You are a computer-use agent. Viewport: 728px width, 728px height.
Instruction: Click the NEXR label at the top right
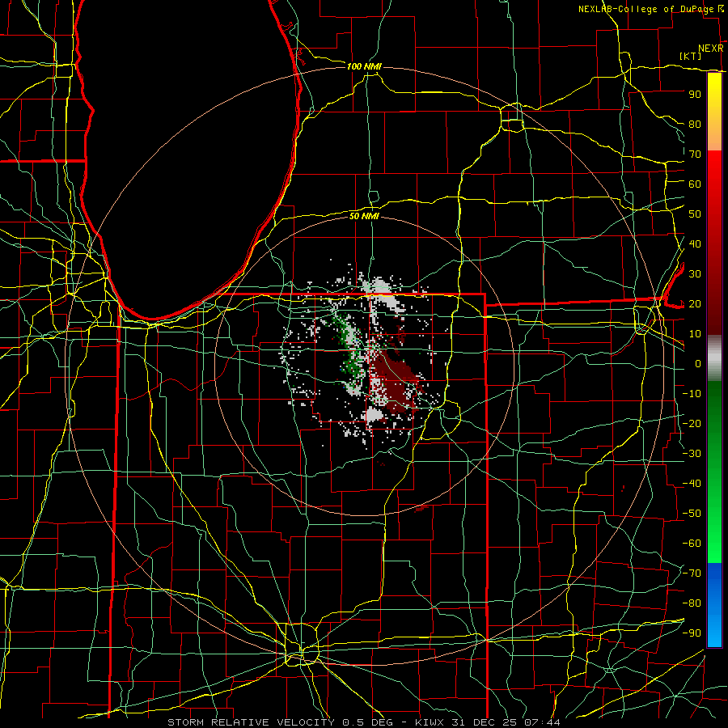[x=711, y=49]
